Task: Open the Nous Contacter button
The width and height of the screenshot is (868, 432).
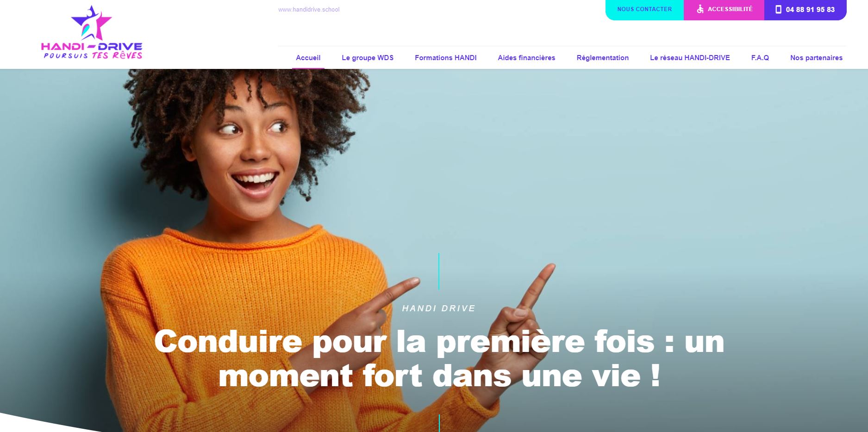Action: pyautogui.click(x=644, y=10)
